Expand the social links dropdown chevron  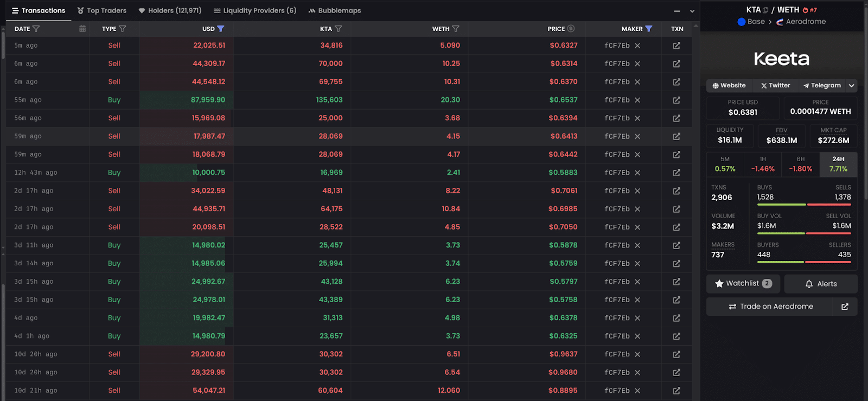[852, 86]
